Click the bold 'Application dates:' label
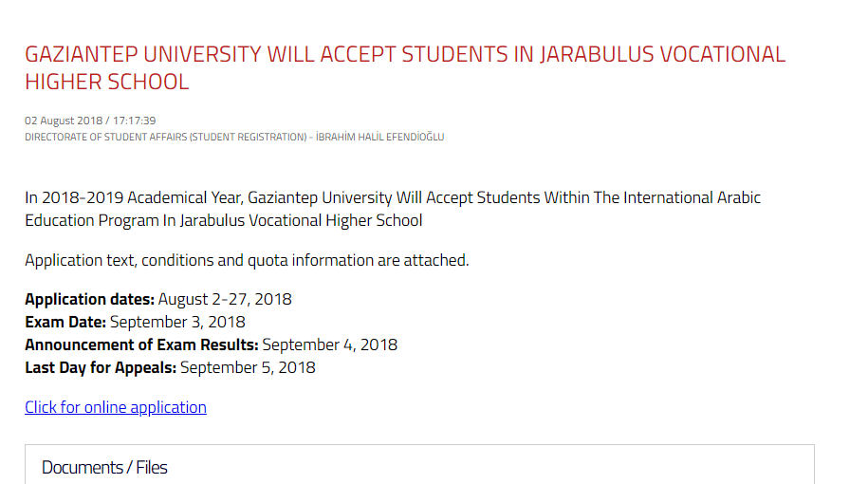Image resolution: width=868 pixels, height=484 pixels. (x=90, y=299)
